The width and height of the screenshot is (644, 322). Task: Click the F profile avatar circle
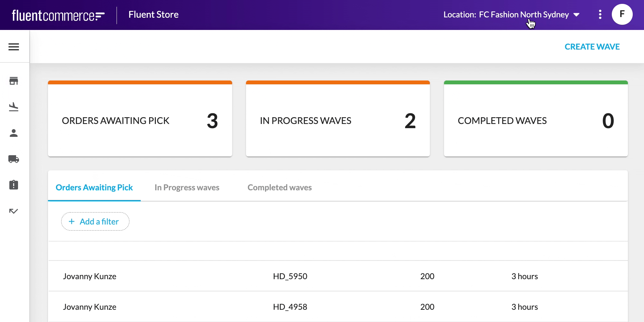pyautogui.click(x=622, y=14)
